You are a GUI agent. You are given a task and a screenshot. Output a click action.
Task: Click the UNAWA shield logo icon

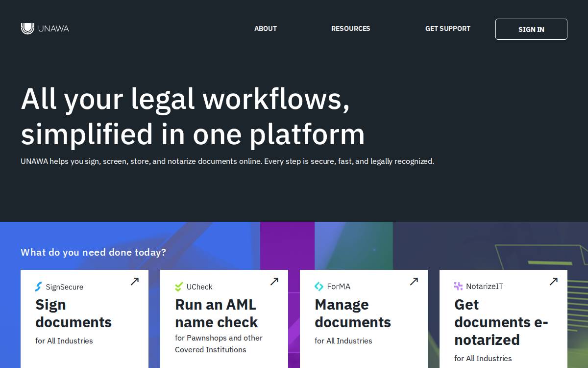pyautogui.click(x=27, y=28)
